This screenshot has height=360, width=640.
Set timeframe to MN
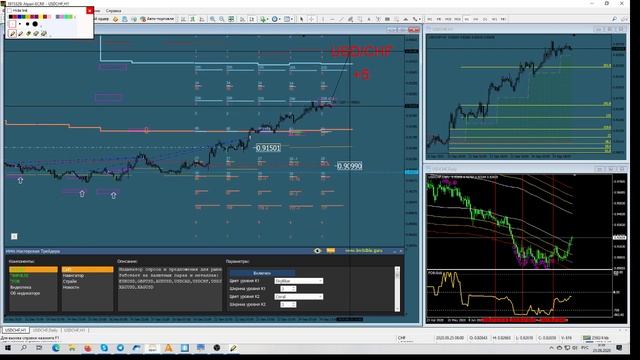pyautogui.click(x=503, y=19)
